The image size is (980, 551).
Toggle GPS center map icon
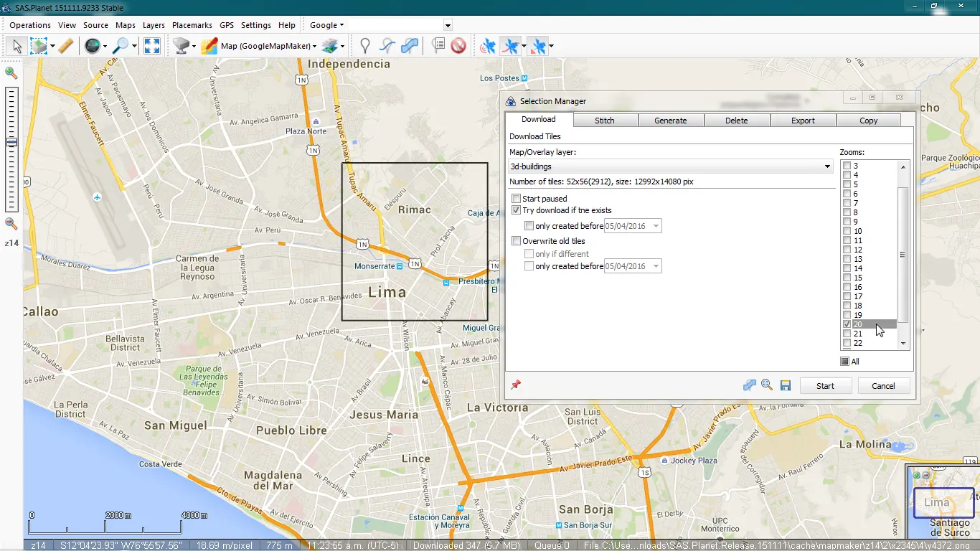click(537, 46)
